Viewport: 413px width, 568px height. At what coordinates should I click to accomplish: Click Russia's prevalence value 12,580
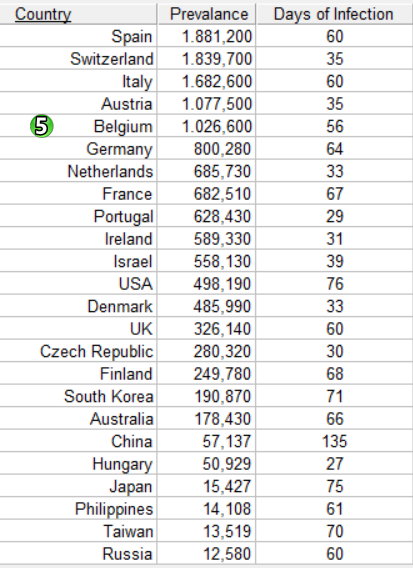227,554
